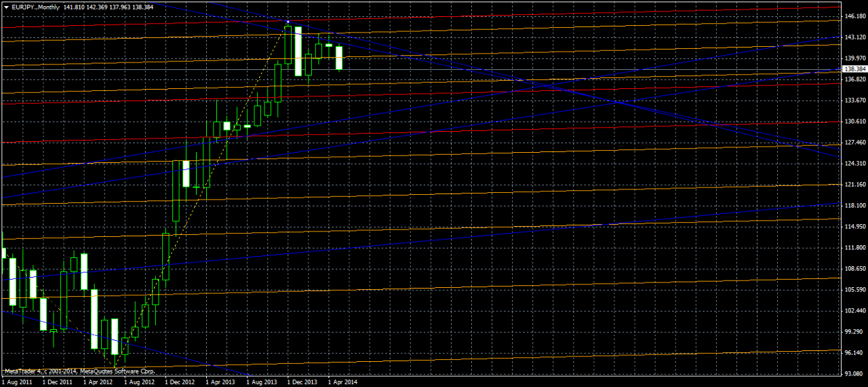Click the 1 Dec 2012 time axis label

coord(180,382)
